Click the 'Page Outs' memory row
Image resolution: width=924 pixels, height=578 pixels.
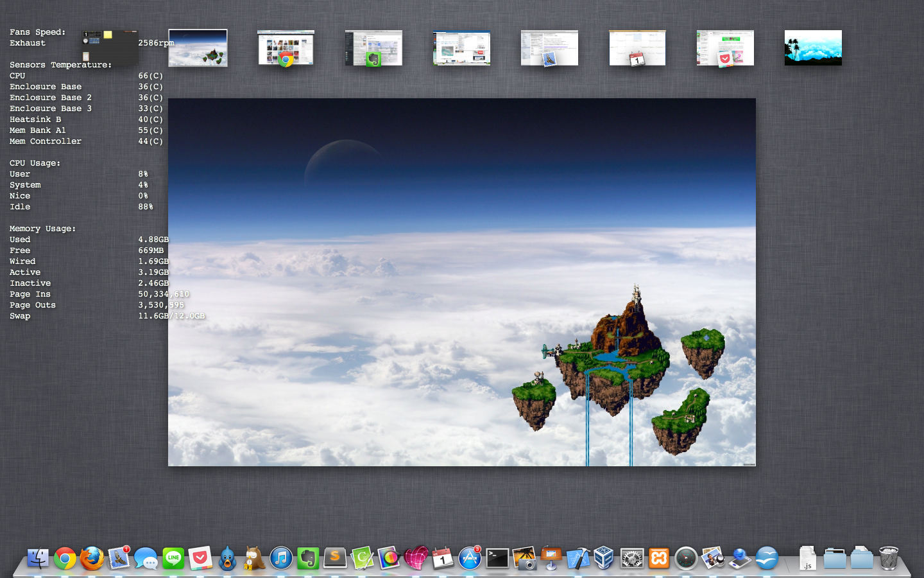point(97,305)
